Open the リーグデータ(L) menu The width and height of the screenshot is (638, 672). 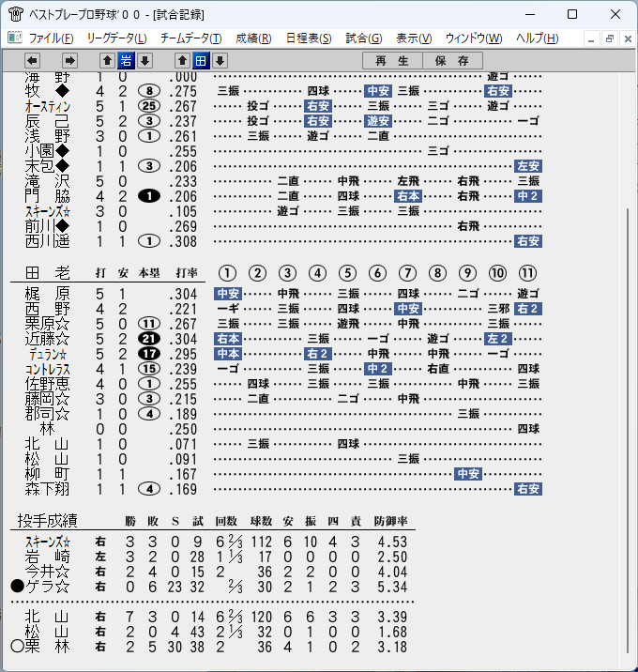coord(116,38)
